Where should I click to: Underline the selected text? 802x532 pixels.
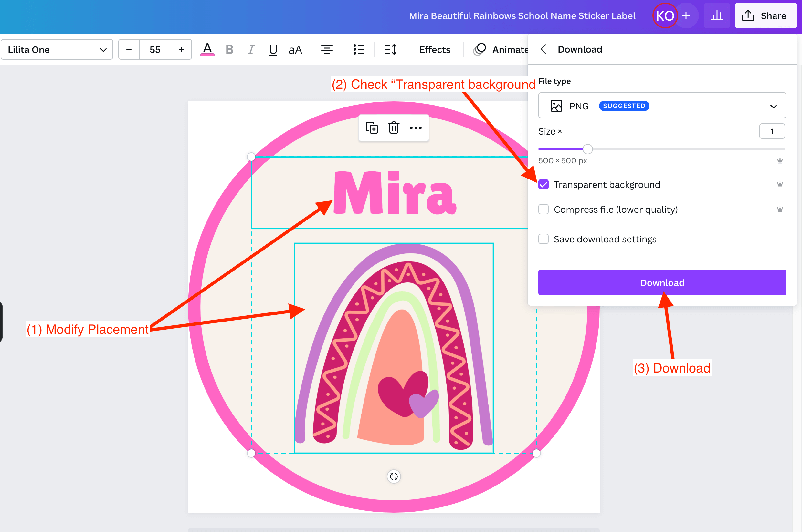[x=273, y=50]
